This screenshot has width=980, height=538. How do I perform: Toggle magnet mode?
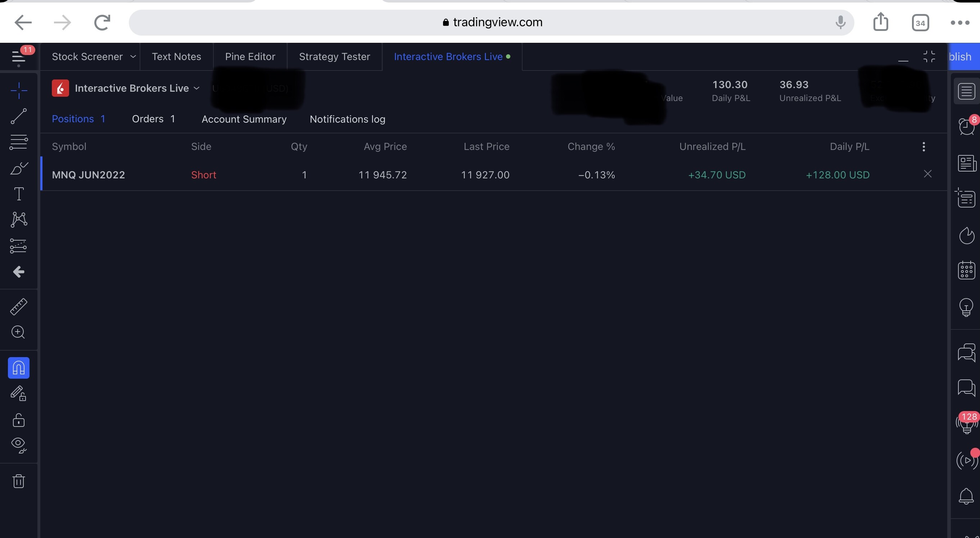click(x=19, y=368)
